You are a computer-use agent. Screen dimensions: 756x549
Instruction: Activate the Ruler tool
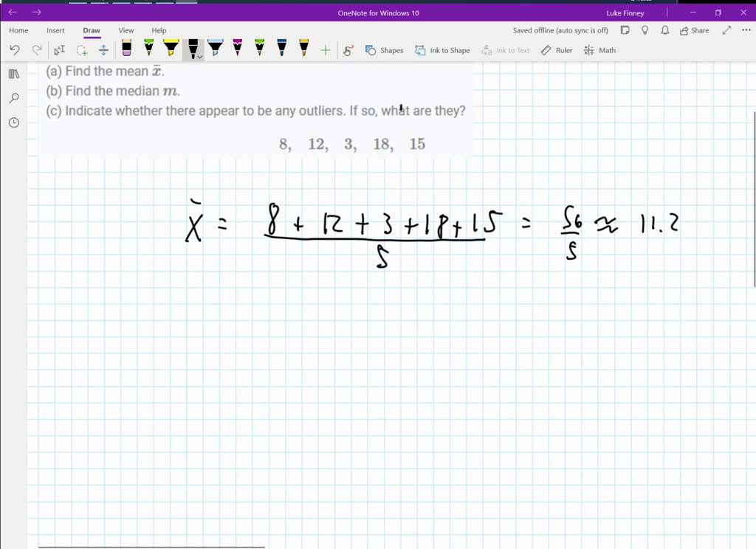[556, 49]
